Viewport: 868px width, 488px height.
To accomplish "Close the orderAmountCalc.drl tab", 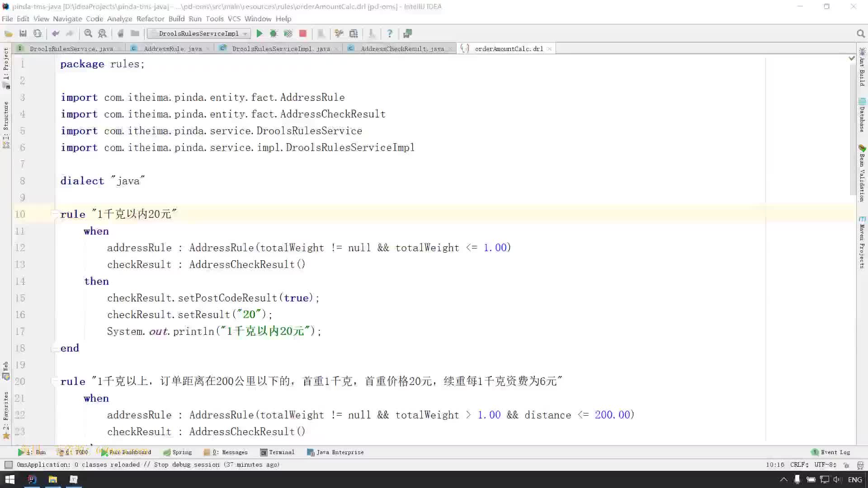I will tap(550, 49).
